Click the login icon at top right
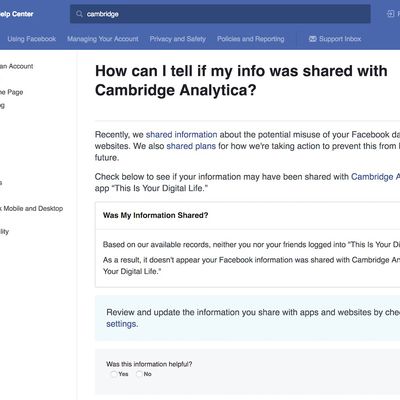The width and height of the screenshot is (400, 400). coord(390,14)
